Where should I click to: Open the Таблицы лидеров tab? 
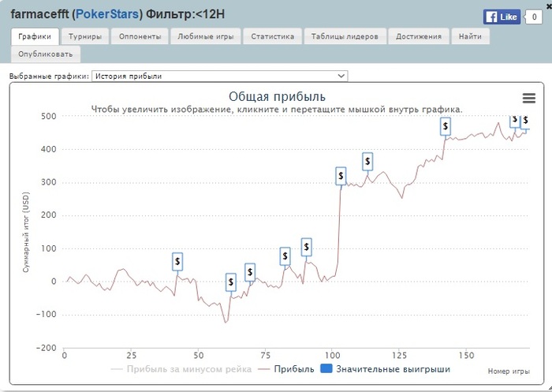tap(345, 36)
